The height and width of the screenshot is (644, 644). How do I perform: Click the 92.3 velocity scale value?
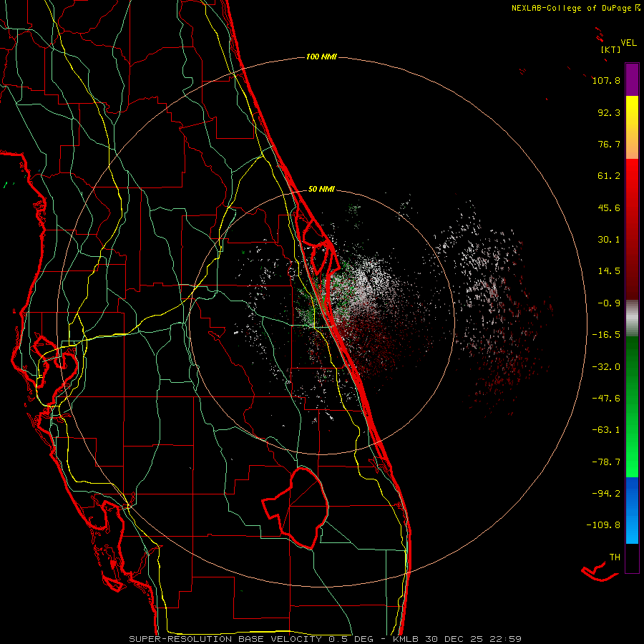(609, 112)
